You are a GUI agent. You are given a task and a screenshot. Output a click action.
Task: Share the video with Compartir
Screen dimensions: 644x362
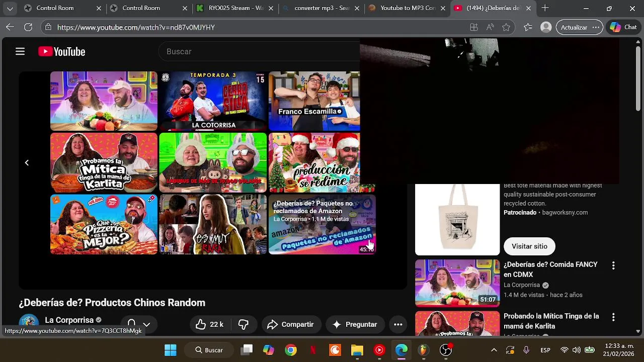coord(290,324)
